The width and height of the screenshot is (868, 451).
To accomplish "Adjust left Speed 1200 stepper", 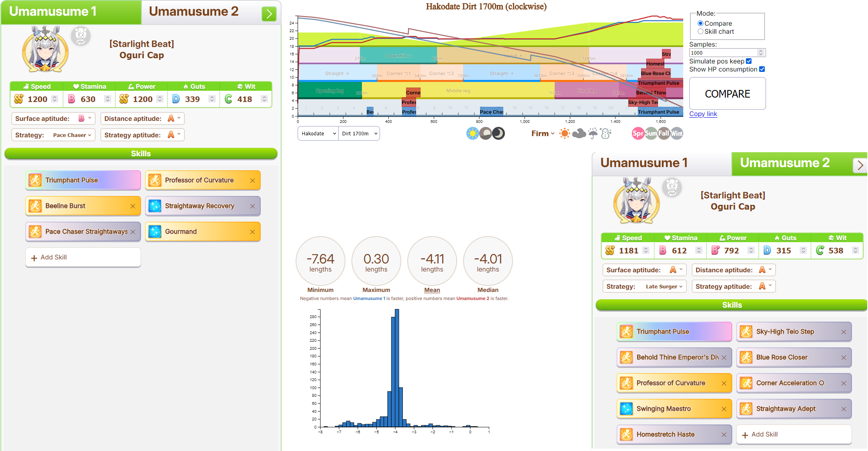I will click(55, 99).
